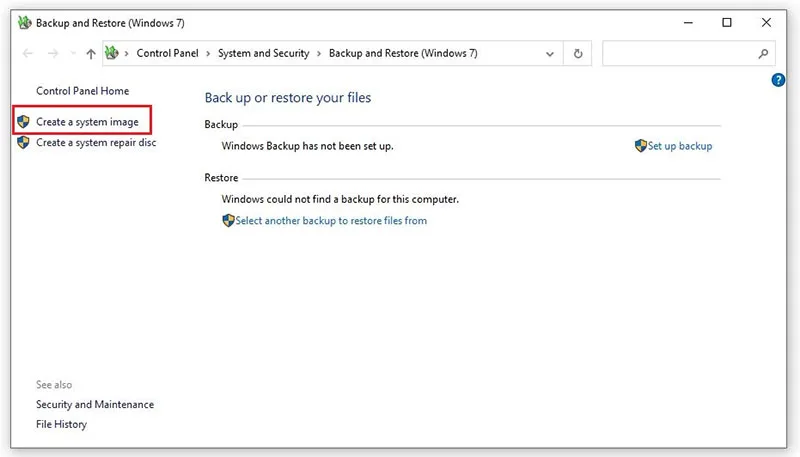Click Set up backup link
The image size is (800, 457).
pyautogui.click(x=680, y=146)
